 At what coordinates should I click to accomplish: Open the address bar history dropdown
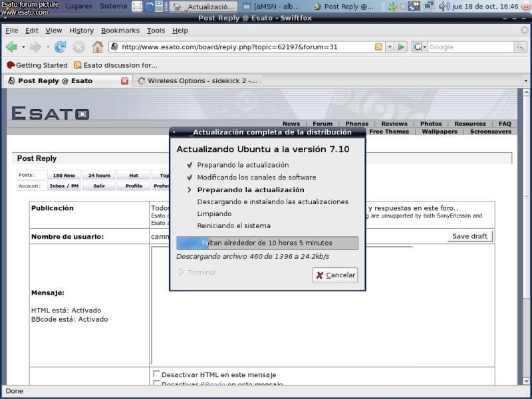390,47
